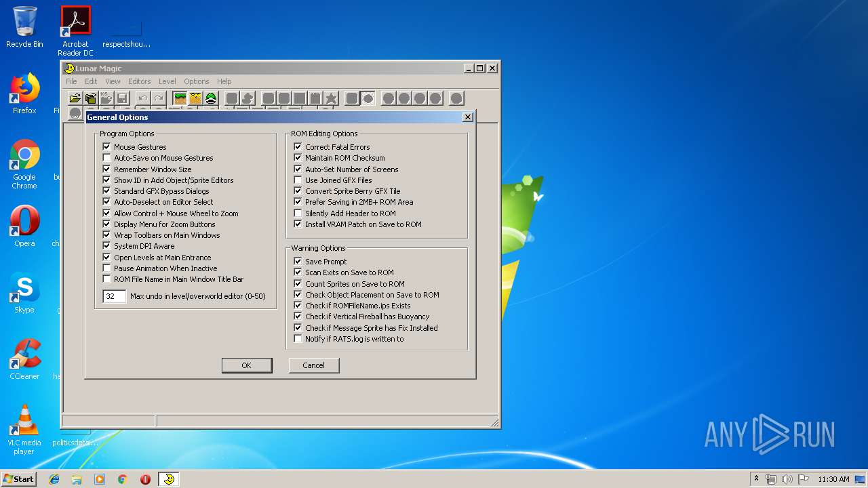Toggle Install VRAM Patch on Save to ROM
This screenshot has height=488, width=868.
click(x=298, y=224)
